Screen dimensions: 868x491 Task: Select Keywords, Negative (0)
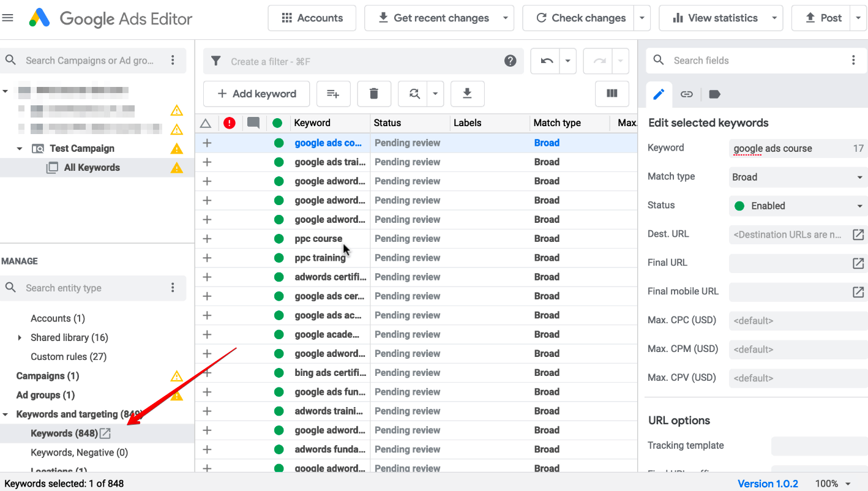[x=80, y=452]
